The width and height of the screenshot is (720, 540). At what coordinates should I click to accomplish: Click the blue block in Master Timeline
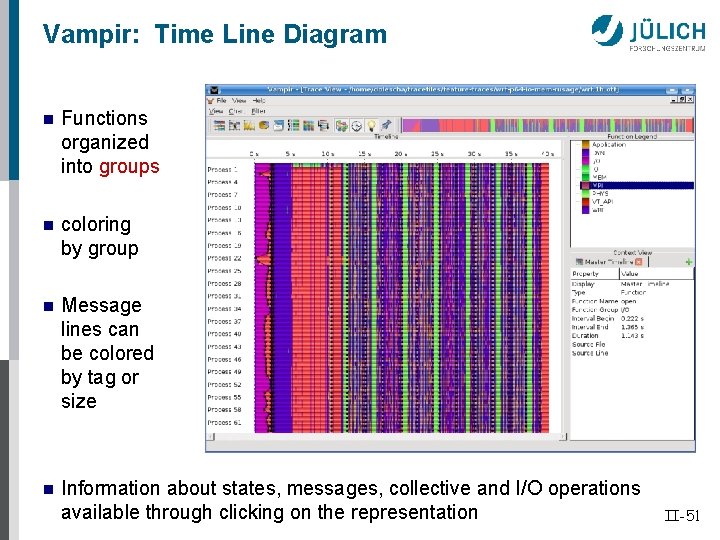click(x=281, y=298)
